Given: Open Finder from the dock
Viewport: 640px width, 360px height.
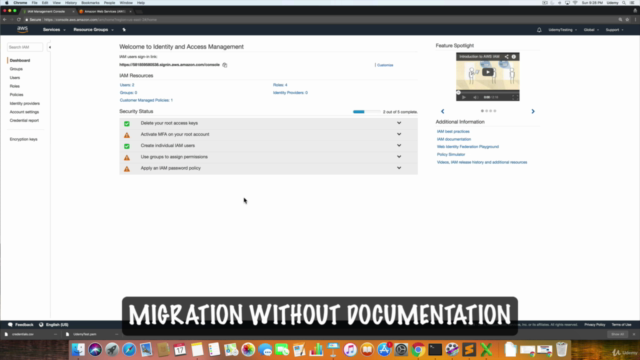Looking at the screenshot, I should click(x=78, y=350).
